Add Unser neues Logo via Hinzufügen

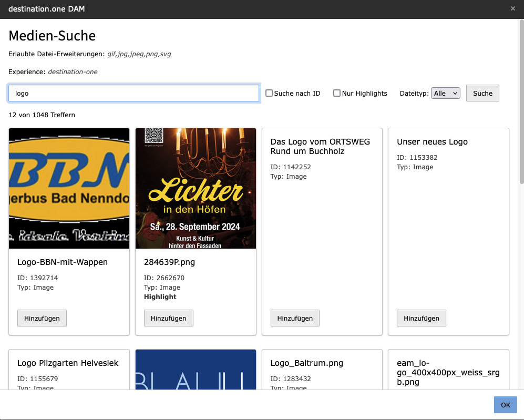click(422, 318)
